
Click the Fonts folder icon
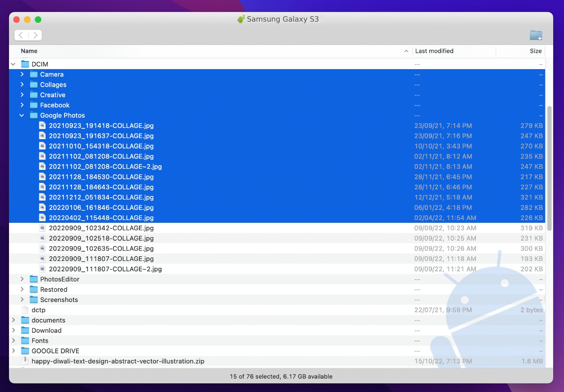(25, 341)
